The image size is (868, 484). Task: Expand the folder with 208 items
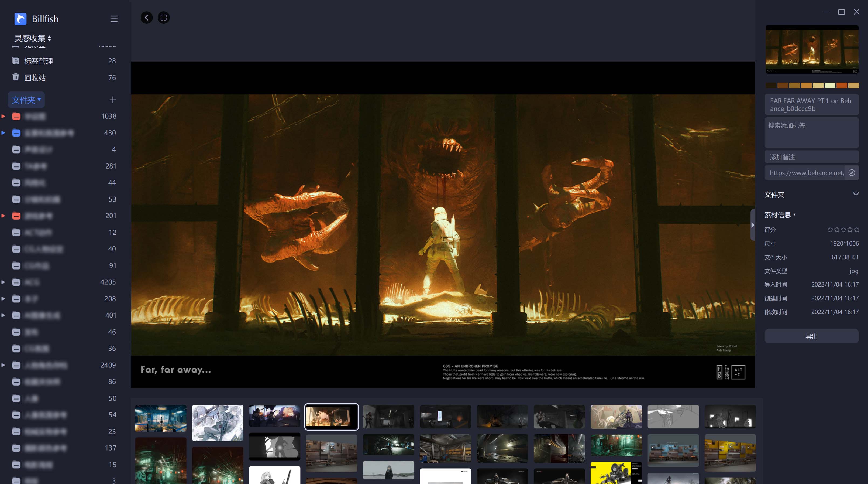3,299
